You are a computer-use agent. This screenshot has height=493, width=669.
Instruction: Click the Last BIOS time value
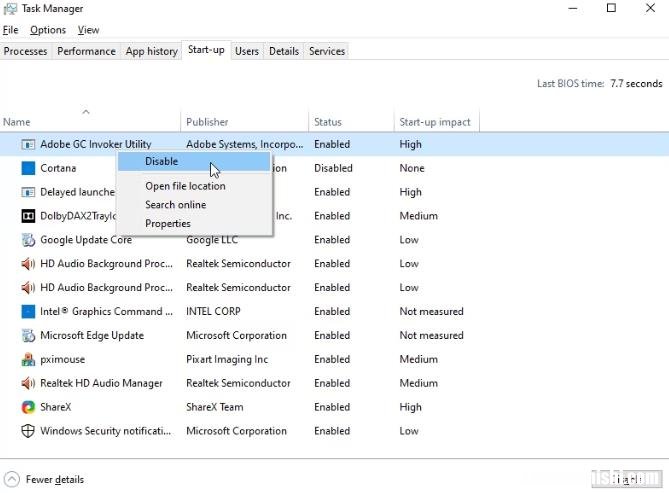636,84
